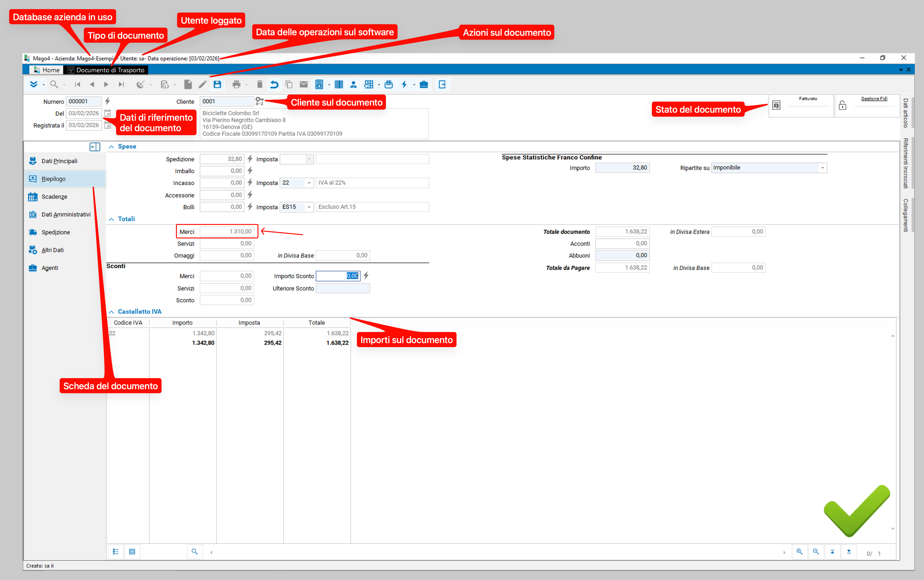Open Dati Amministrativi in the sidebar
924x580 pixels.
[65, 214]
